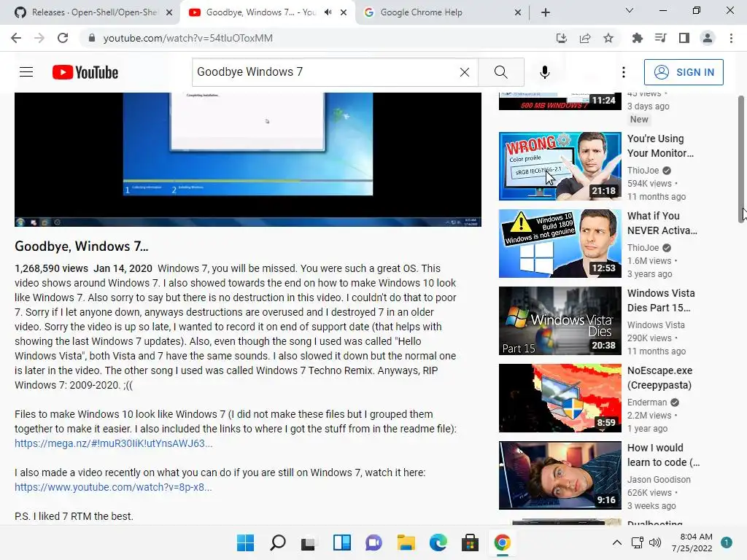
Task: Run search with magnifier button
Action: coord(500,72)
